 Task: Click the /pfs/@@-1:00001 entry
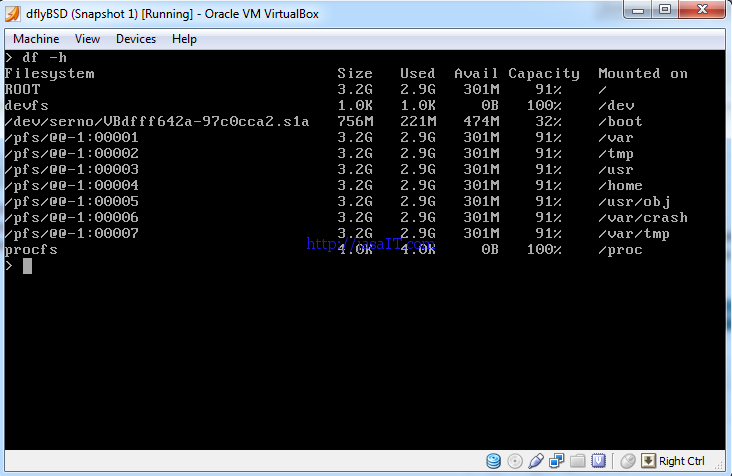(x=72, y=137)
